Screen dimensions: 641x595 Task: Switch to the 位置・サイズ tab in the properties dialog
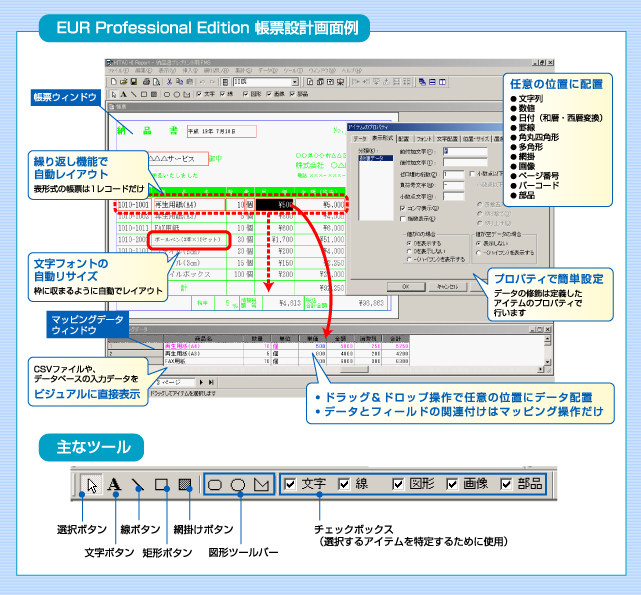(x=476, y=139)
